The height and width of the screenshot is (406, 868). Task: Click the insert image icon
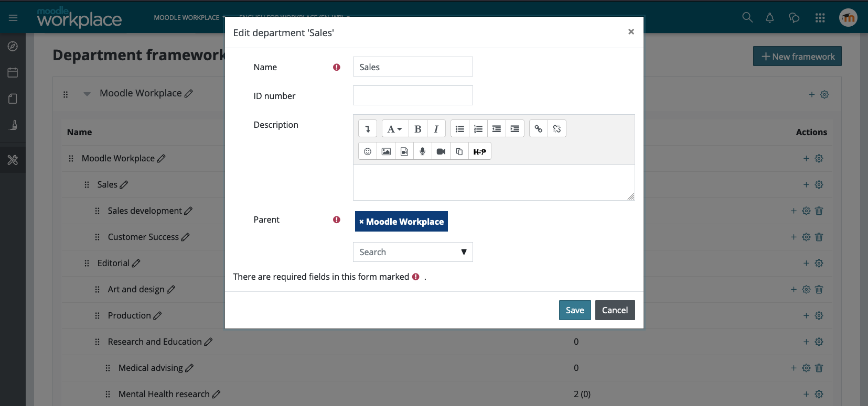386,151
